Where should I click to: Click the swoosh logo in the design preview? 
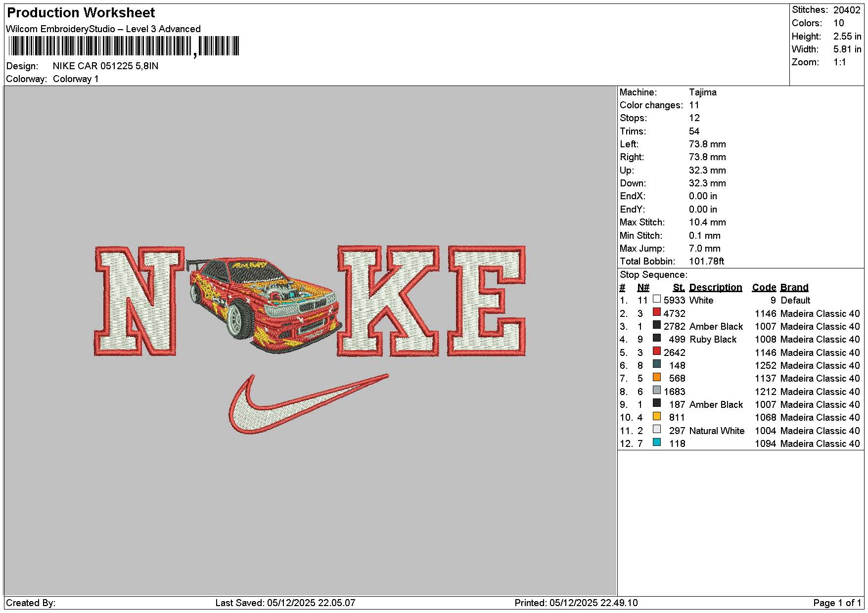[x=308, y=404]
